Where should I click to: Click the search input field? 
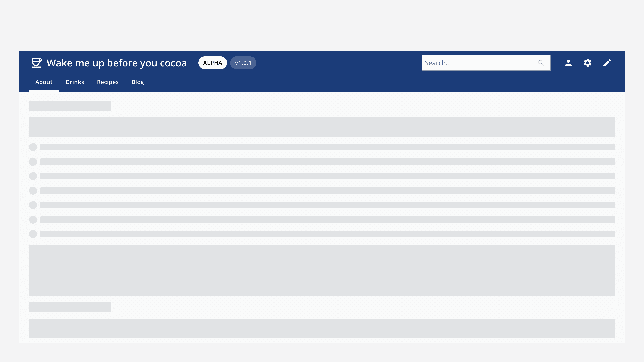(x=486, y=62)
